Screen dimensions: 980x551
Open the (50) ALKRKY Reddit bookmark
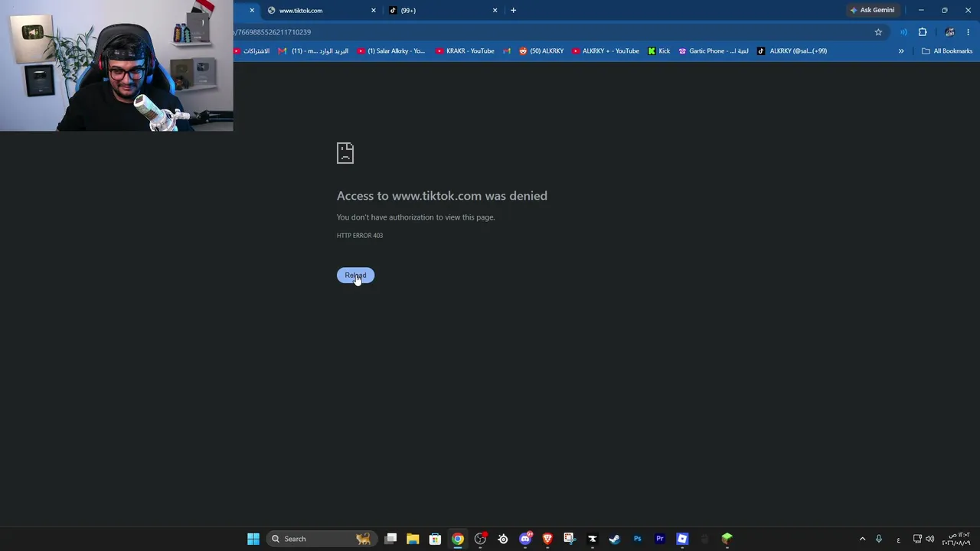[x=541, y=51]
